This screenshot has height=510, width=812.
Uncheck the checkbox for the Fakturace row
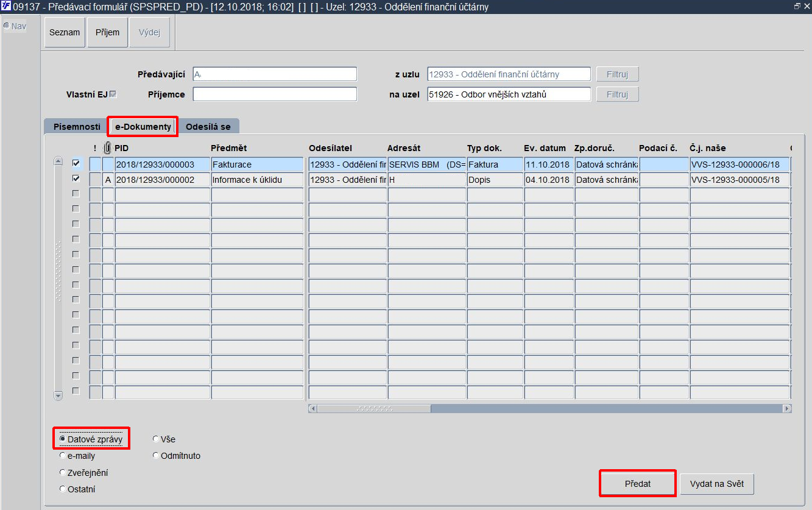click(76, 163)
